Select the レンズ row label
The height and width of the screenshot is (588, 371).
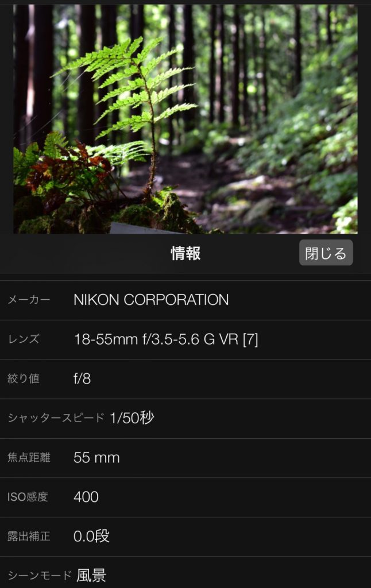23,339
